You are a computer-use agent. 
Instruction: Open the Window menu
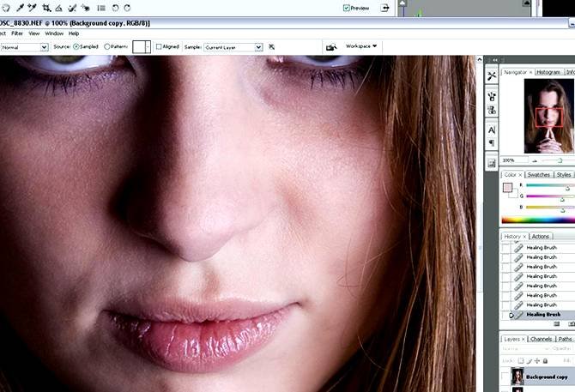click(x=54, y=33)
